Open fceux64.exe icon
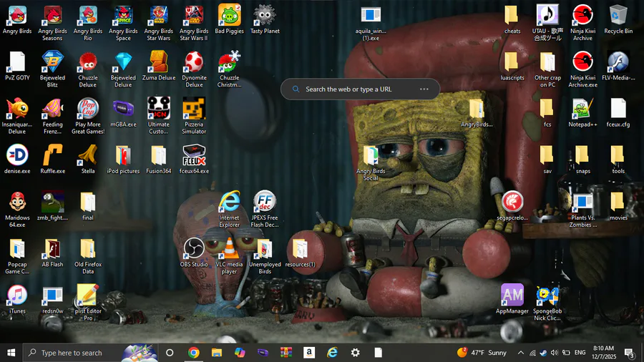 [x=194, y=159]
